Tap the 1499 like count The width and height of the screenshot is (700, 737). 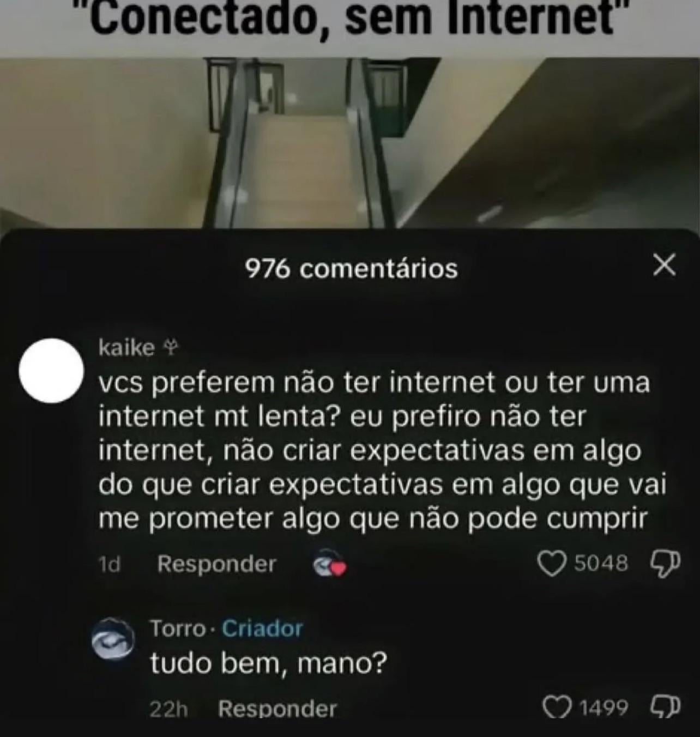(x=604, y=708)
